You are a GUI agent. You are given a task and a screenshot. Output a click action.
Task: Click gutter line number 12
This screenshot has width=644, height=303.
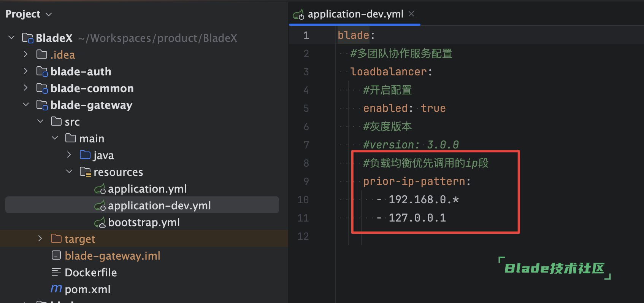[x=303, y=236]
